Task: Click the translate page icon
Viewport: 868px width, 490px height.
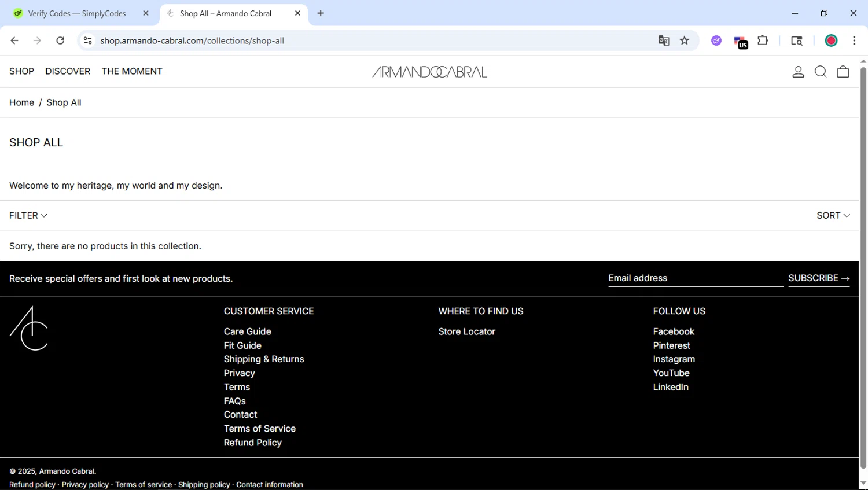Action: [664, 40]
